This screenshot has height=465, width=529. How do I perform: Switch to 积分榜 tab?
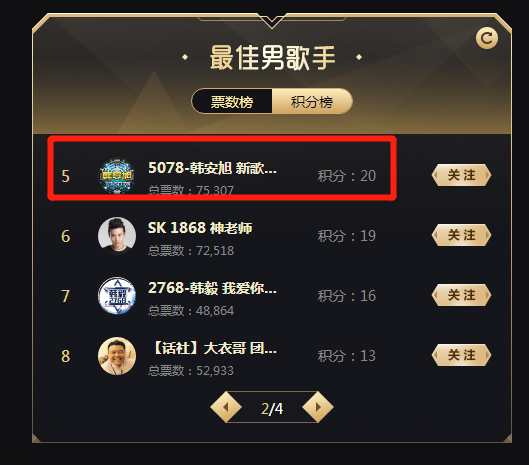(x=312, y=101)
